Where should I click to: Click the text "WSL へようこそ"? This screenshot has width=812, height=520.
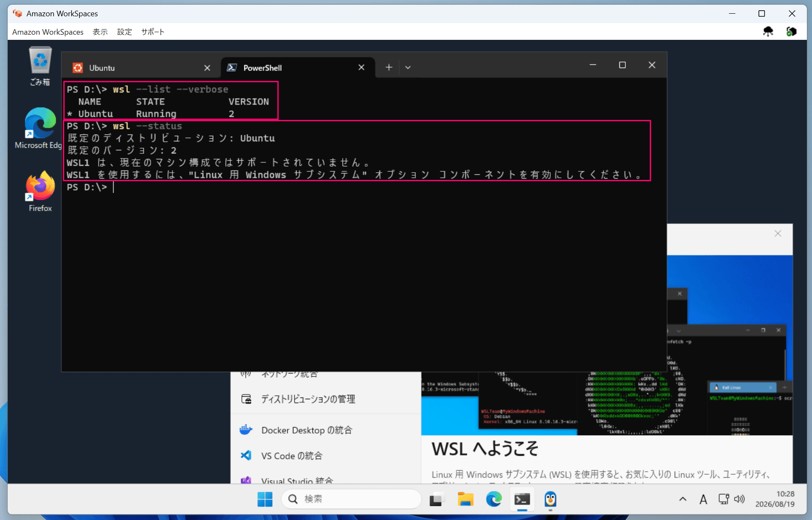(x=485, y=449)
